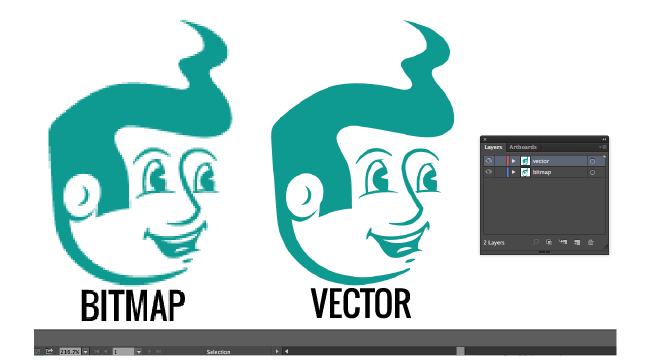Click the BITMAP text label on canvas
Image resolution: width=650 pixels, height=360 pixels.
click(133, 305)
